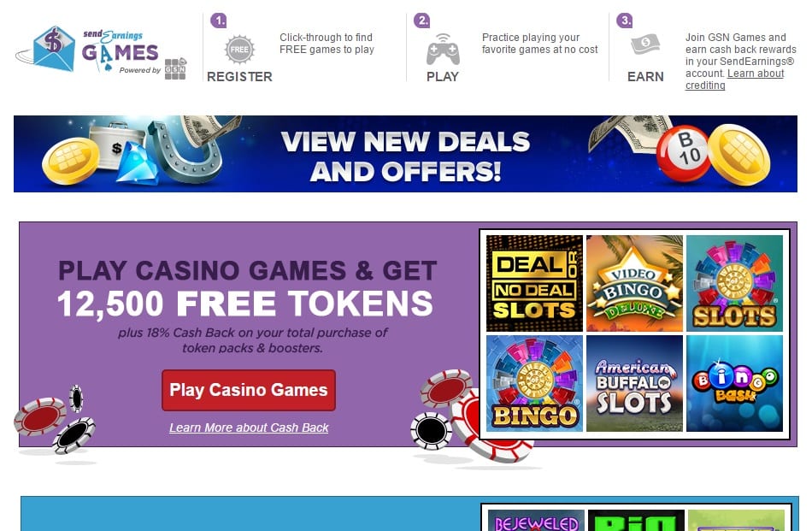Click the game controller Play icon

[442, 49]
